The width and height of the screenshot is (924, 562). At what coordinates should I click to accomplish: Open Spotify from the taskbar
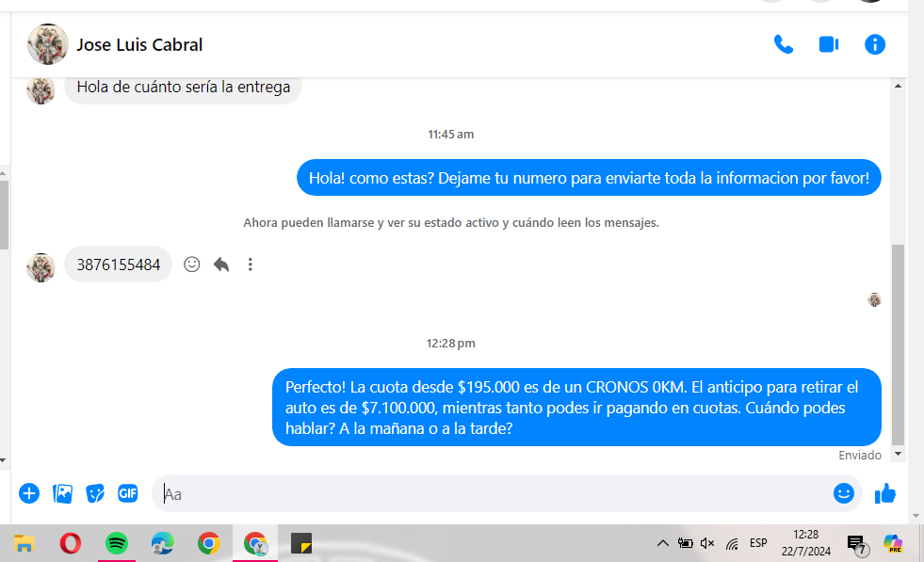pos(117,543)
